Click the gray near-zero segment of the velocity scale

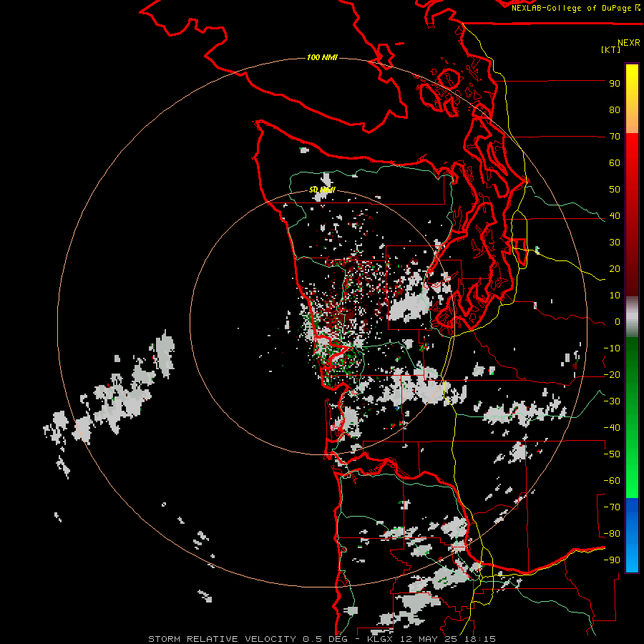click(x=632, y=317)
